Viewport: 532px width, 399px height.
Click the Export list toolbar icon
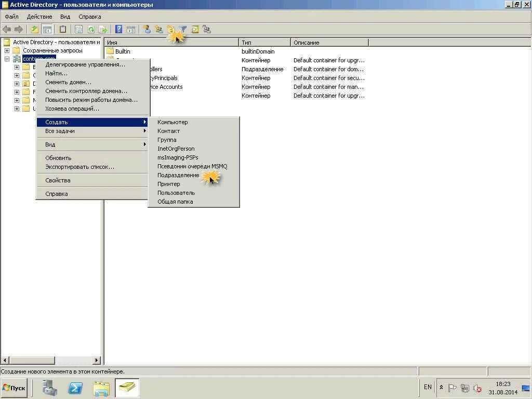103,30
